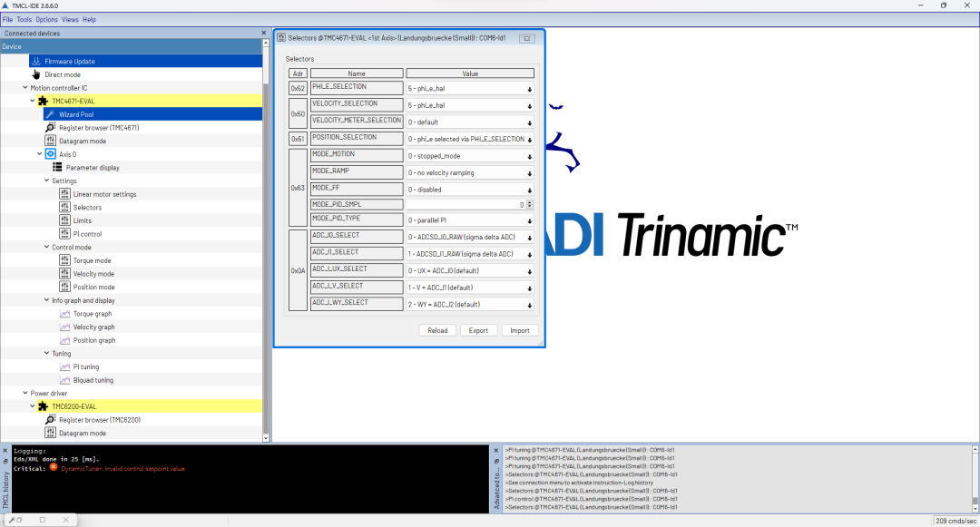Collapse the Tuning tree node
980x527 pixels.
click(46, 353)
